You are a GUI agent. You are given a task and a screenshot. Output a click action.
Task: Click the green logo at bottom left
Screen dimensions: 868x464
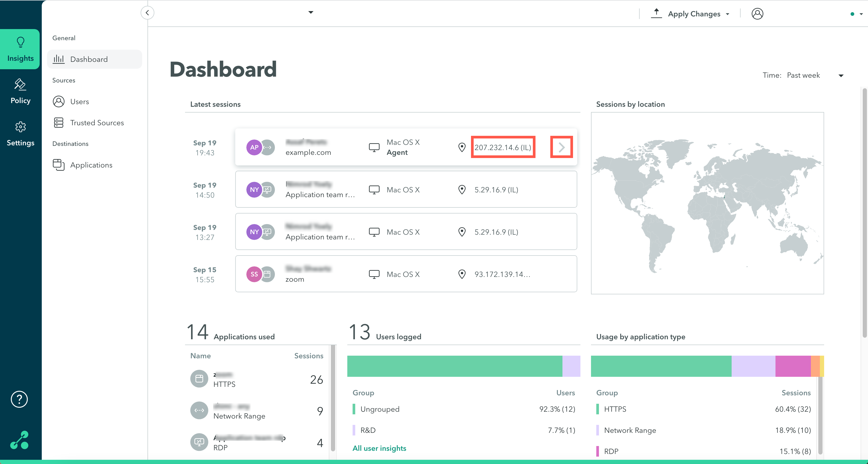[x=19, y=440]
